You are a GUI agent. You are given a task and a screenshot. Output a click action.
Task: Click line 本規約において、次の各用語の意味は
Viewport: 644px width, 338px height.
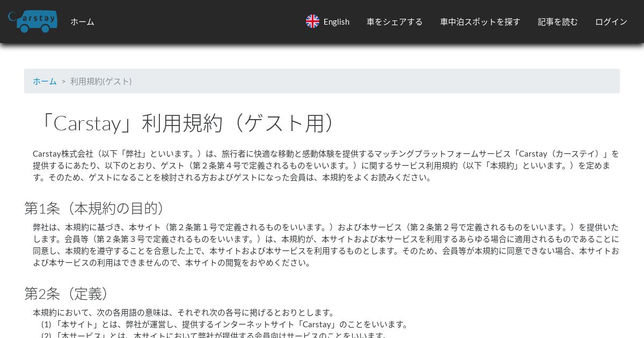click(x=184, y=312)
